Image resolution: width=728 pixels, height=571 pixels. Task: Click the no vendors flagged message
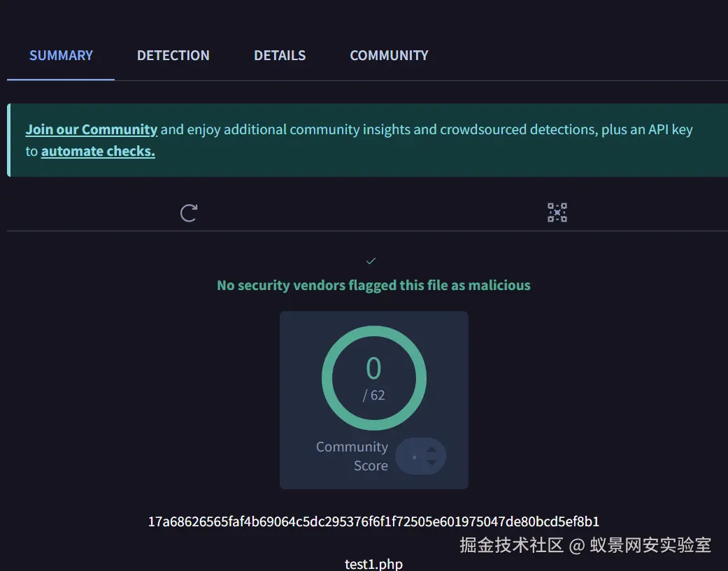click(x=373, y=285)
